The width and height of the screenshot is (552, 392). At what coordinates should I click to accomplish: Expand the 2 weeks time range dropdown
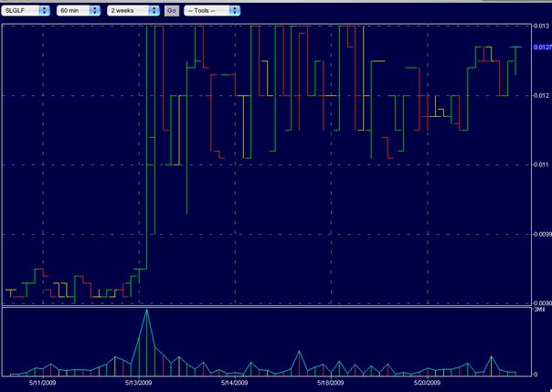click(133, 10)
